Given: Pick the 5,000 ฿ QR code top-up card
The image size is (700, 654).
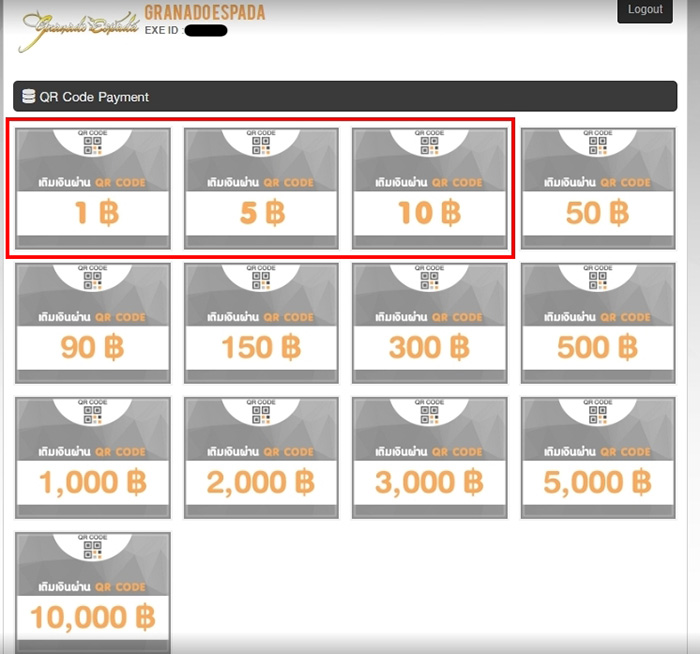Looking at the screenshot, I should click(x=598, y=458).
